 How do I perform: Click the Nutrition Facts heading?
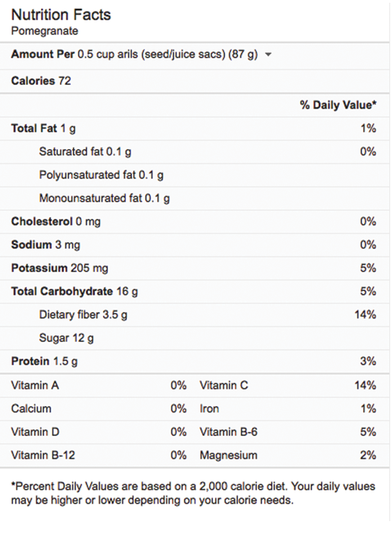coord(61,15)
